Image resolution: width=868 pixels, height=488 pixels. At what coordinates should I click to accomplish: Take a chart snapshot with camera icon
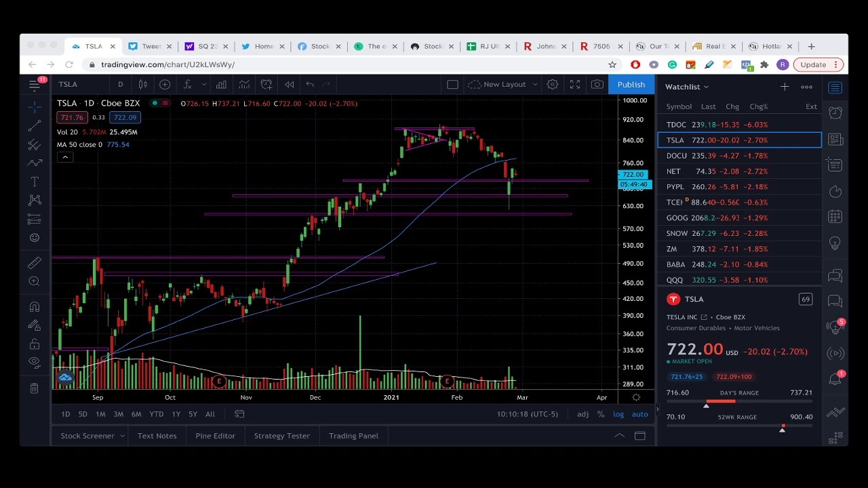[x=597, y=84]
